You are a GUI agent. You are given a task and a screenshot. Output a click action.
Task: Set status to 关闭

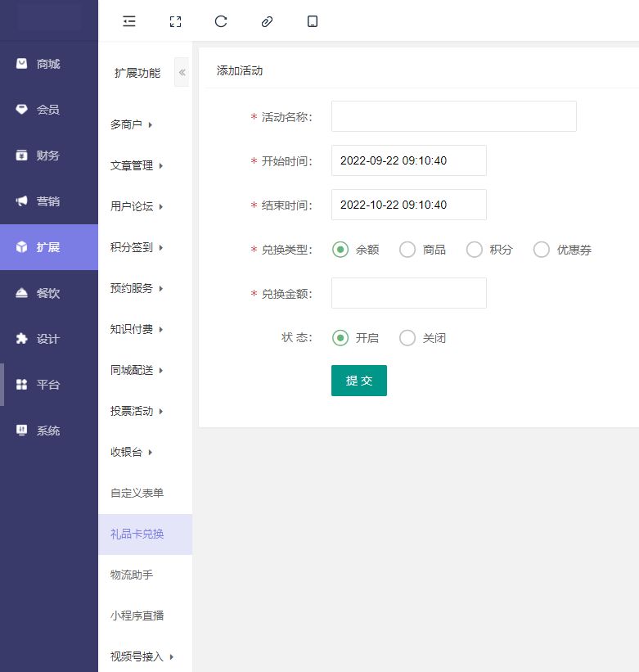(407, 338)
